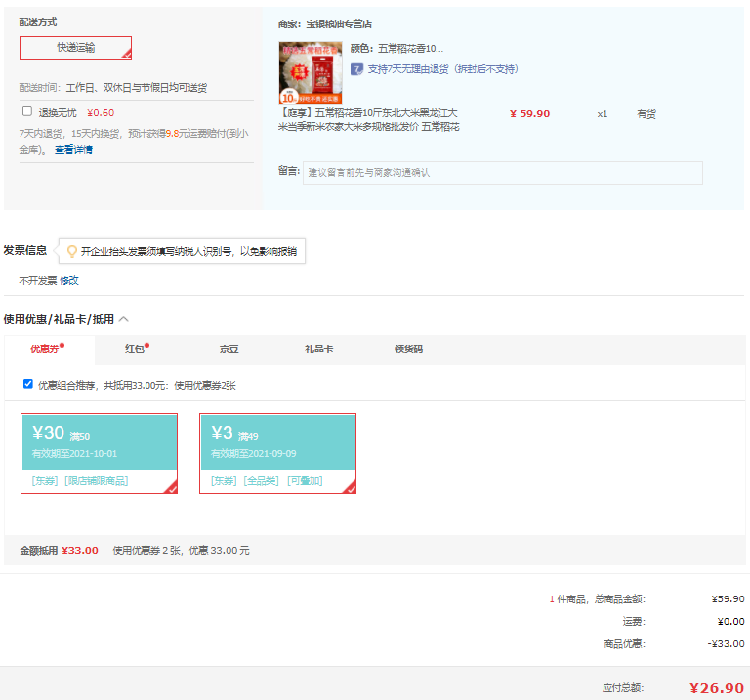Click the 有货 stock status
This screenshot has height=700, width=750.
pos(646,114)
